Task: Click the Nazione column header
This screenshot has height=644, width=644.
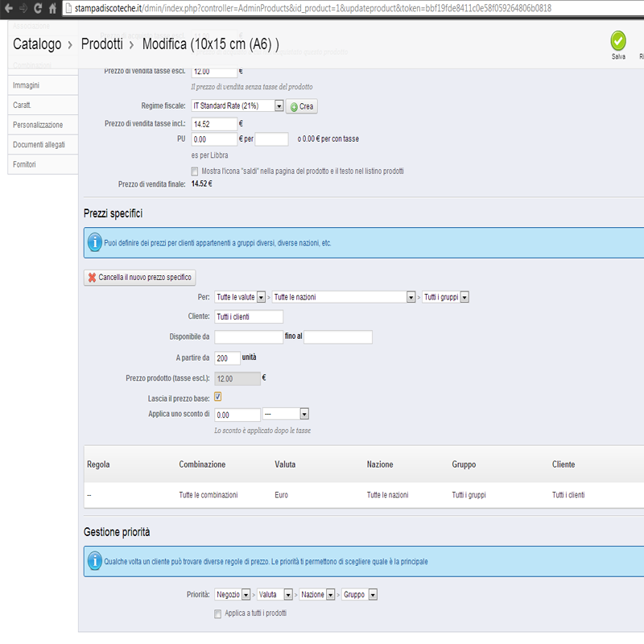Action: (x=380, y=464)
